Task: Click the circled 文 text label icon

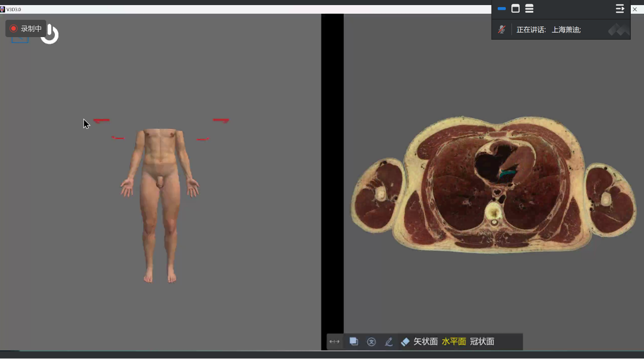Action: click(x=371, y=342)
